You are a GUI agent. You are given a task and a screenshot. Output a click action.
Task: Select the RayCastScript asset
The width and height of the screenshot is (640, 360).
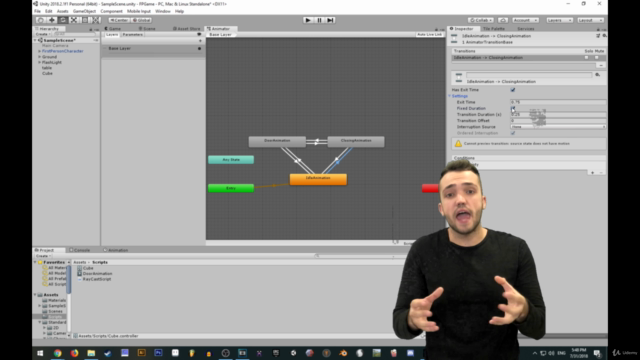click(97, 279)
